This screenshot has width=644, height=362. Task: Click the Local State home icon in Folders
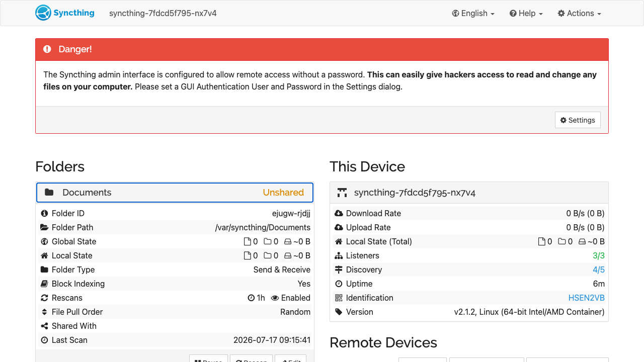44,255
